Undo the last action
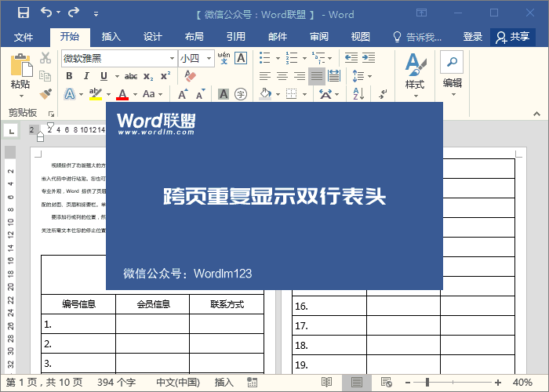The image size is (549, 392). click(45, 13)
